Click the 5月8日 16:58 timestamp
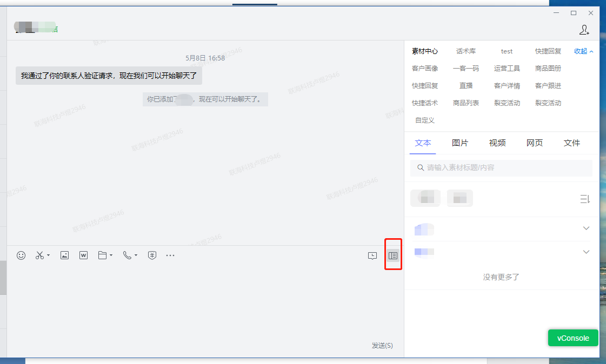 coord(205,58)
